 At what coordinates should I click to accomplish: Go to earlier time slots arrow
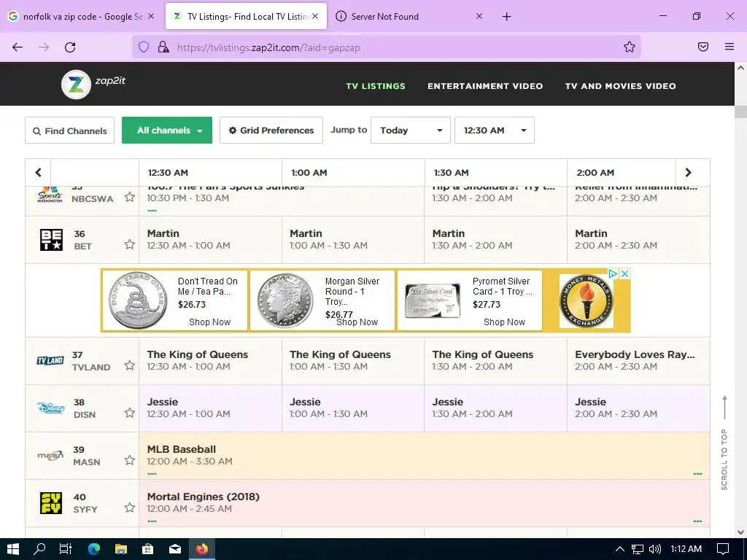[x=38, y=172]
